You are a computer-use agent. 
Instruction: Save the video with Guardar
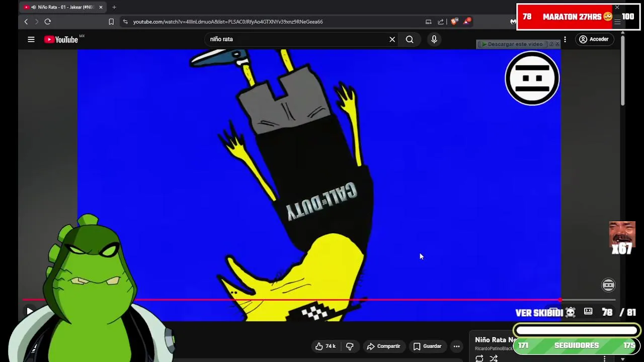pyautogui.click(x=427, y=346)
